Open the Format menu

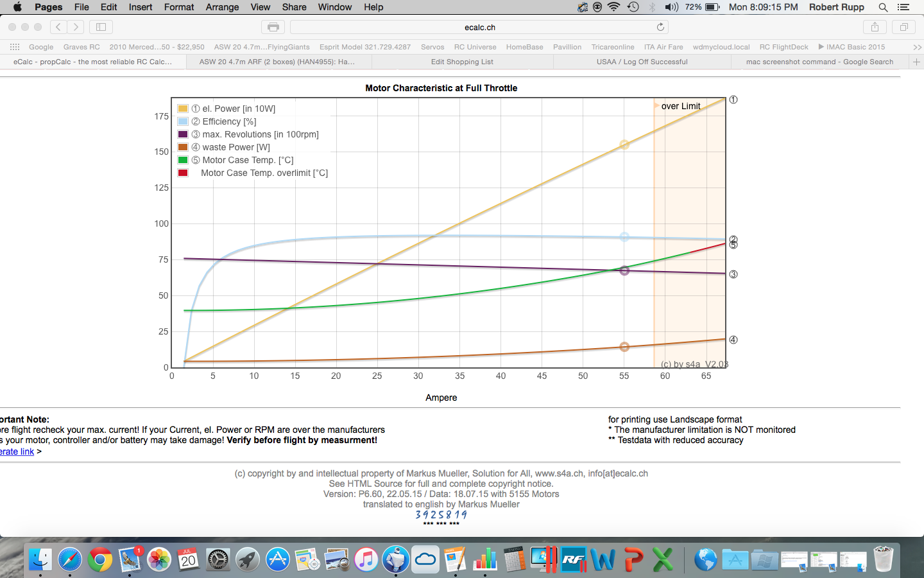pyautogui.click(x=178, y=7)
